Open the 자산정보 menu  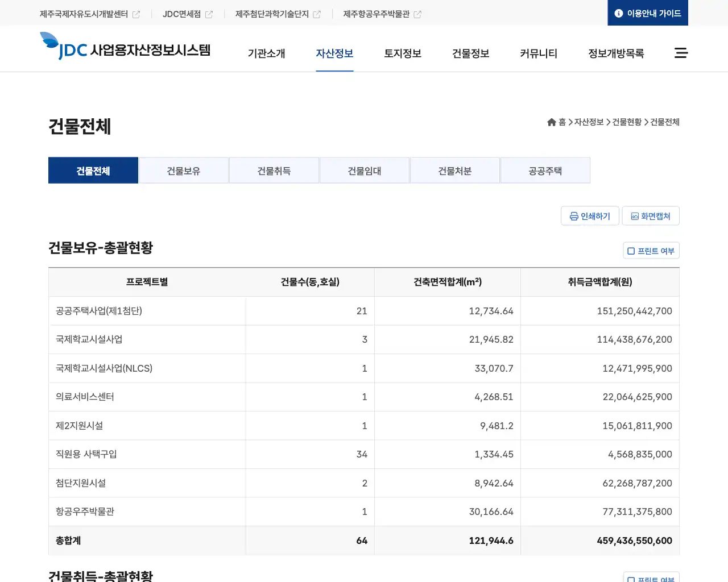[x=334, y=53]
